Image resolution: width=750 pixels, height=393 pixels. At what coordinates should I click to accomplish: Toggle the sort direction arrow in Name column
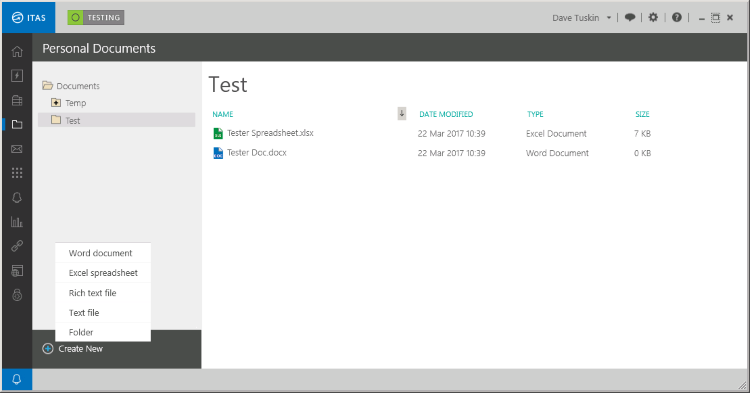click(402, 113)
